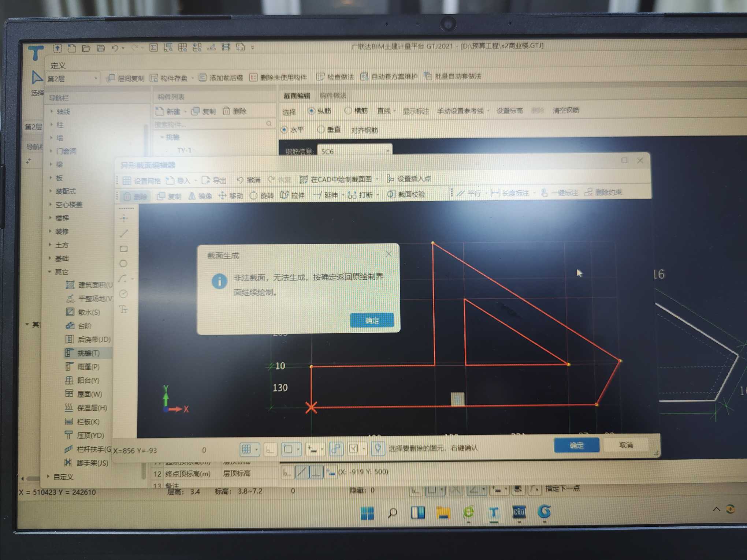Select the 移动 move tool

point(231,195)
